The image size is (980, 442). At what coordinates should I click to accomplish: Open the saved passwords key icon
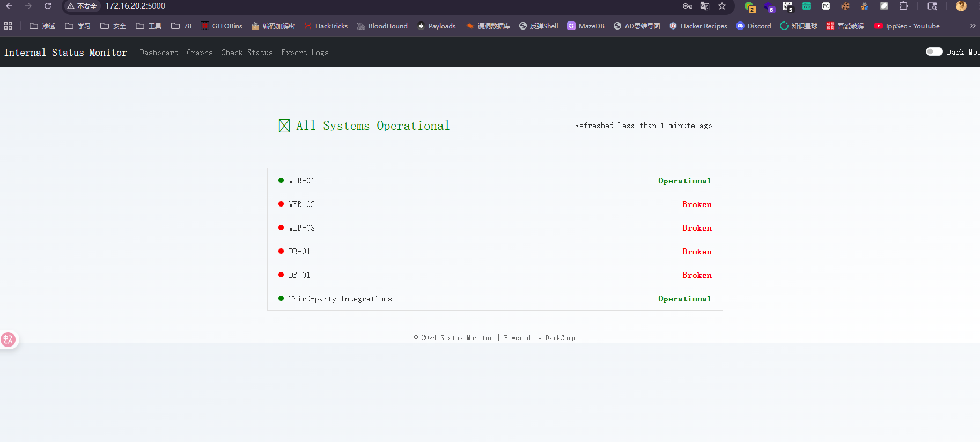click(688, 6)
